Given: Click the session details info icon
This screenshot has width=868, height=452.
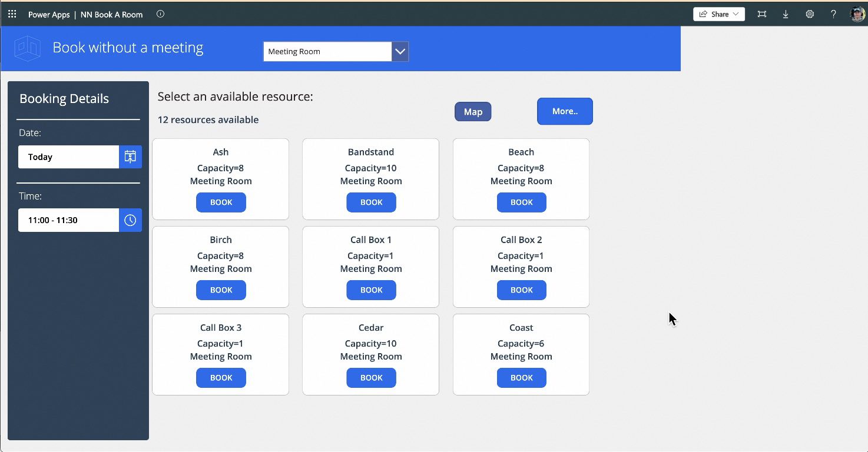Looking at the screenshot, I should [160, 14].
